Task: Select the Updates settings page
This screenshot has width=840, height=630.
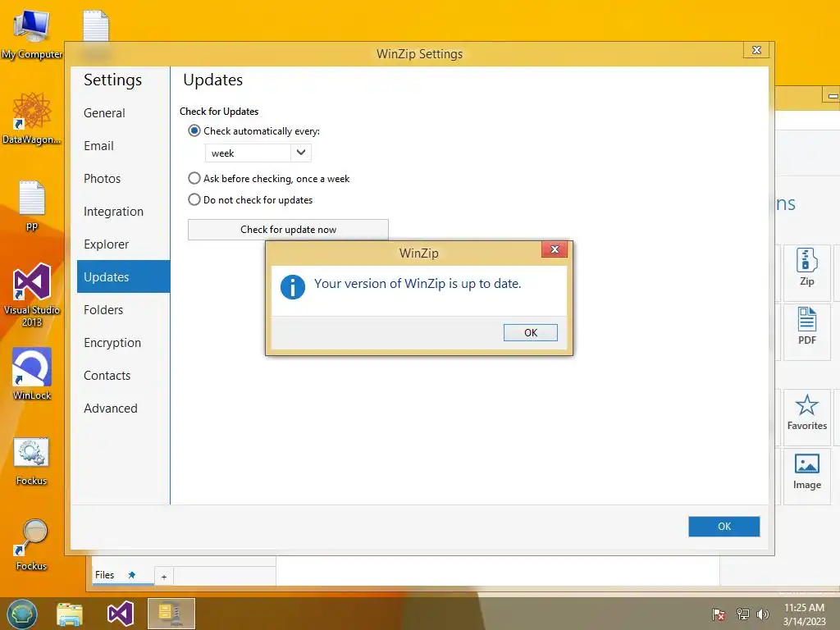Action: click(123, 277)
